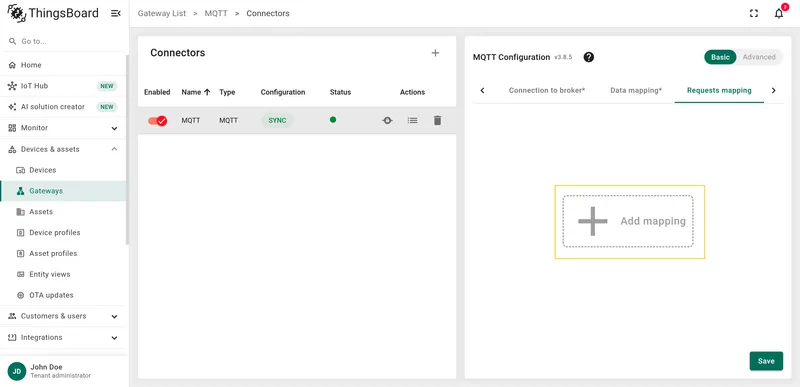Open OTA updates page
The height and width of the screenshot is (387, 800).
pyautogui.click(x=62, y=296)
